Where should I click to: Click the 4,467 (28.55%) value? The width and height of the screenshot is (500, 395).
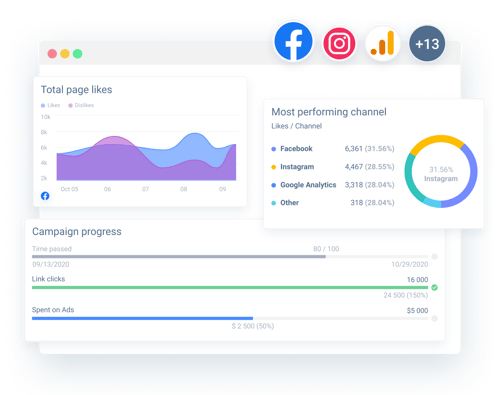point(369,167)
